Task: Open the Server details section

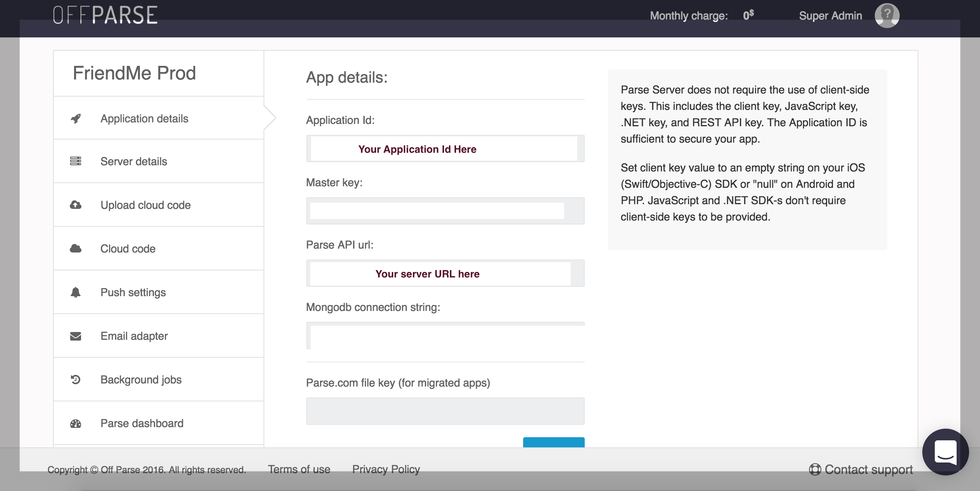Action: click(134, 161)
